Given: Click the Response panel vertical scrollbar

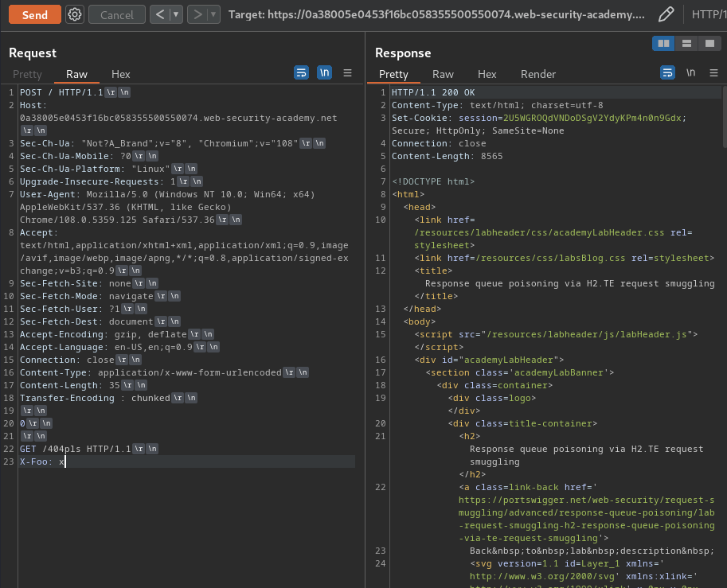Looking at the screenshot, I should [x=725, y=117].
